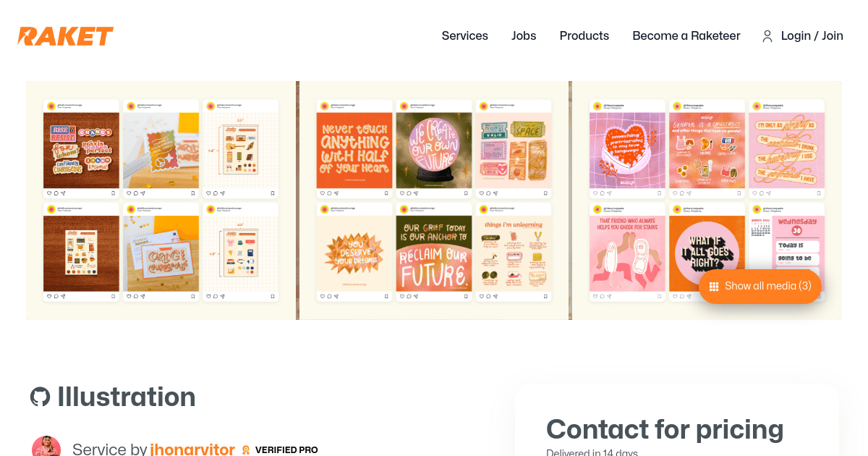This screenshot has width=868, height=456.
Task: Click the grid icon in Show all media
Action: tap(714, 287)
